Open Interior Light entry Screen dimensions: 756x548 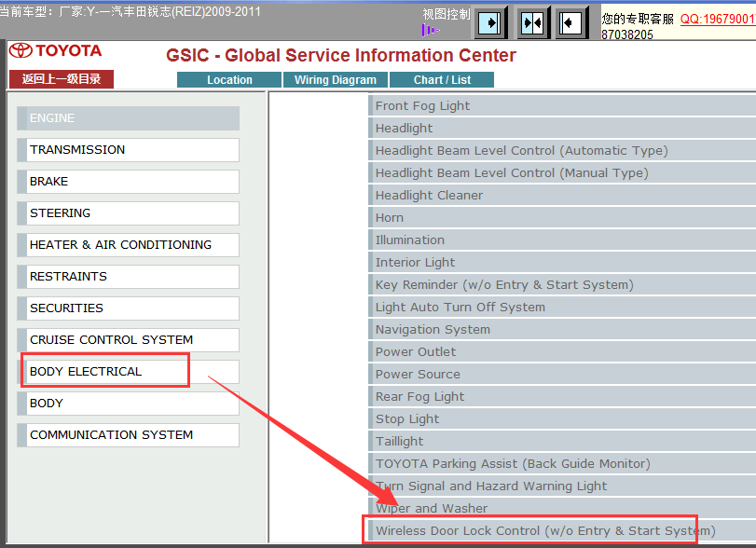point(562,262)
